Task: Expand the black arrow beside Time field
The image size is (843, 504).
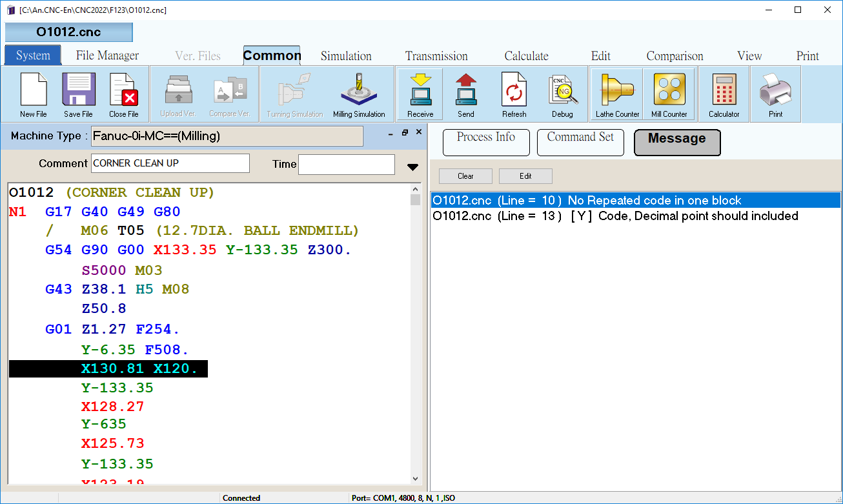Action: pyautogui.click(x=413, y=167)
